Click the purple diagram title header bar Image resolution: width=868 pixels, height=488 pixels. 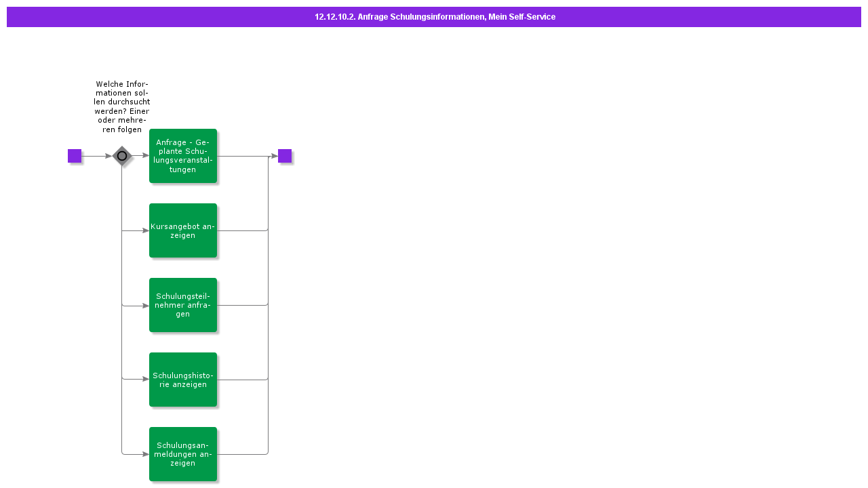pos(434,17)
